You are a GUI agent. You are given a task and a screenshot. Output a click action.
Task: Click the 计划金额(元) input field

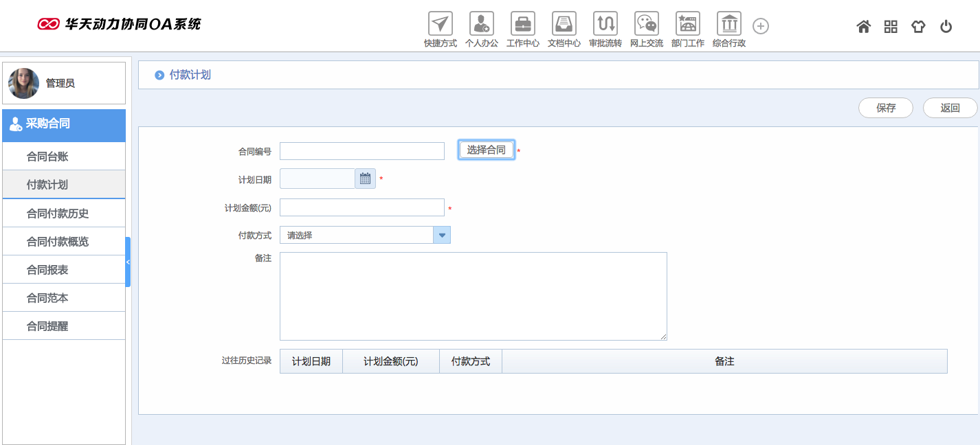tap(361, 207)
